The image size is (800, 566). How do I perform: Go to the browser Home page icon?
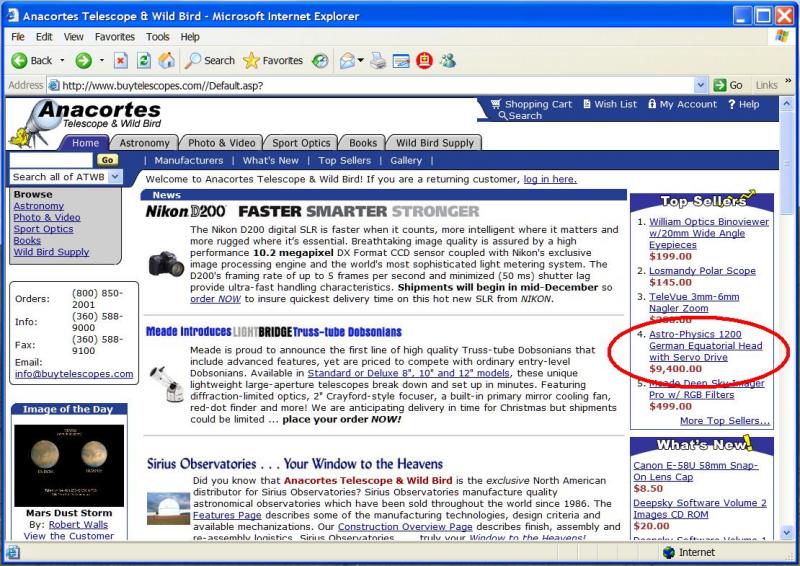166,61
